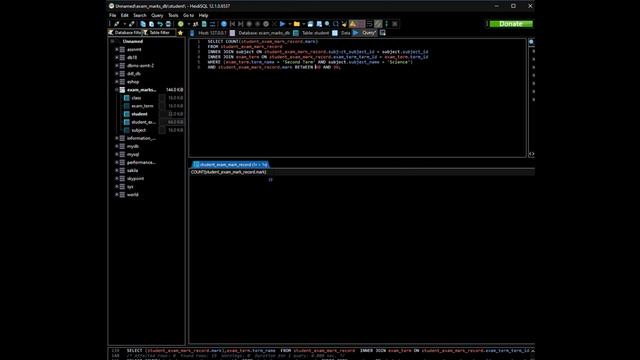Select the skypoint database in tree
This screenshot has width=640, height=360.
135,179
